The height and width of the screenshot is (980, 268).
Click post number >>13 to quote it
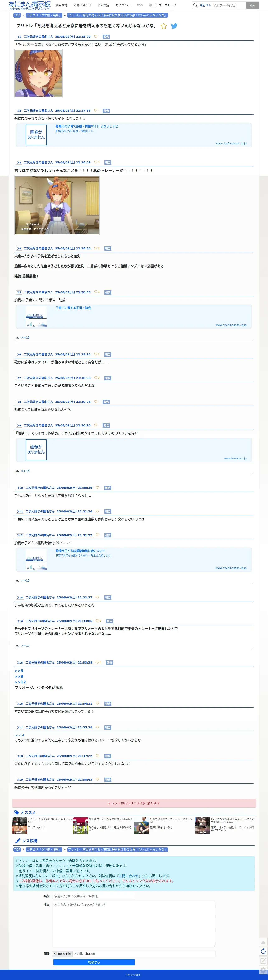[x=20, y=597]
